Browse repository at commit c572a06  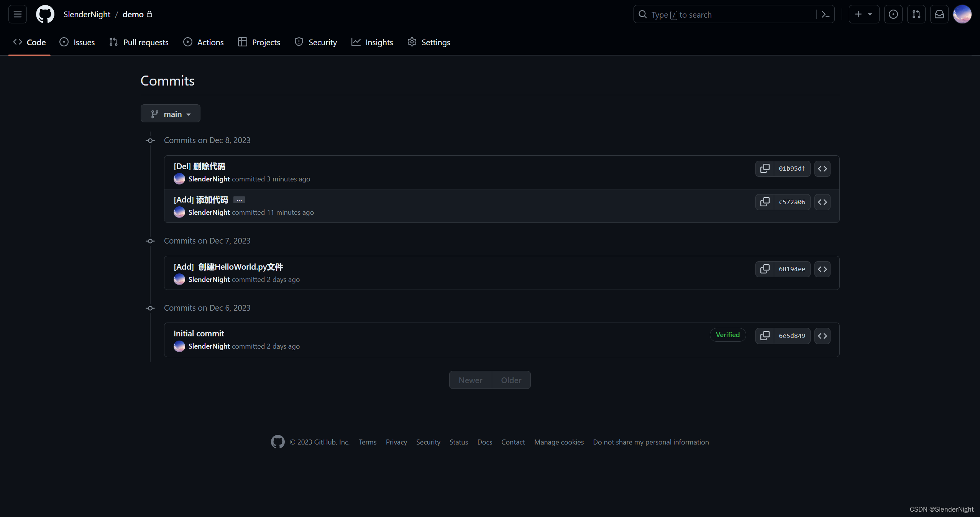(x=822, y=202)
